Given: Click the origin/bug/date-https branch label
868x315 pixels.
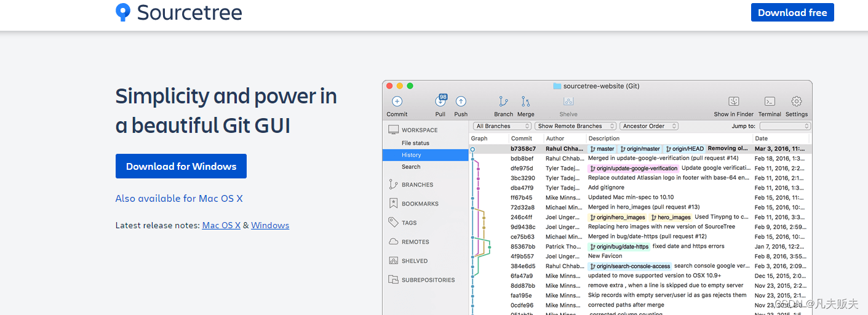Looking at the screenshot, I should (x=619, y=247).
